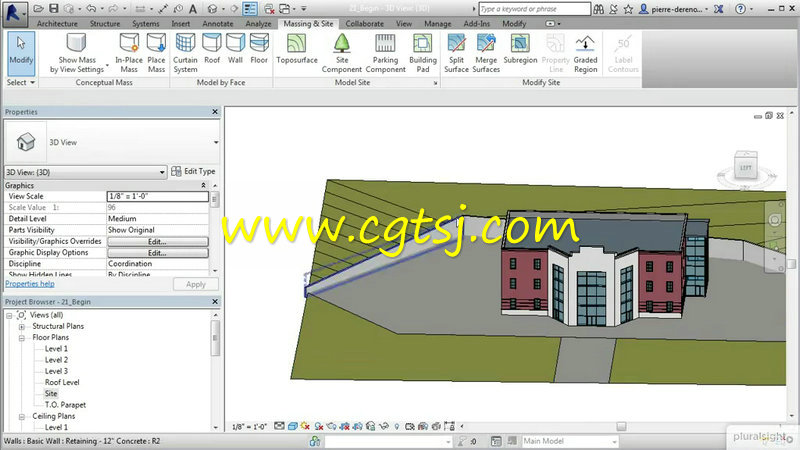Click the View Scale value field
The height and width of the screenshot is (450, 800).
(x=158, y=196)
